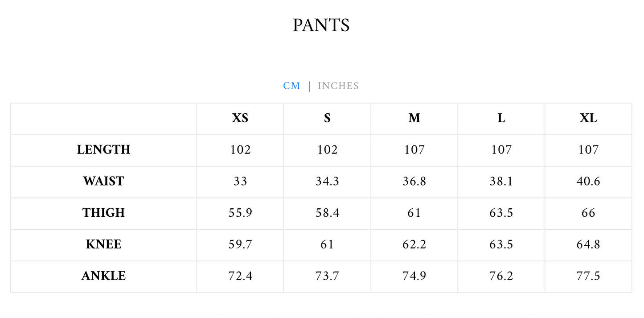Screen dimensions: 644x318
Task: Click the LENGTH row label
Action: coord(104,149)
